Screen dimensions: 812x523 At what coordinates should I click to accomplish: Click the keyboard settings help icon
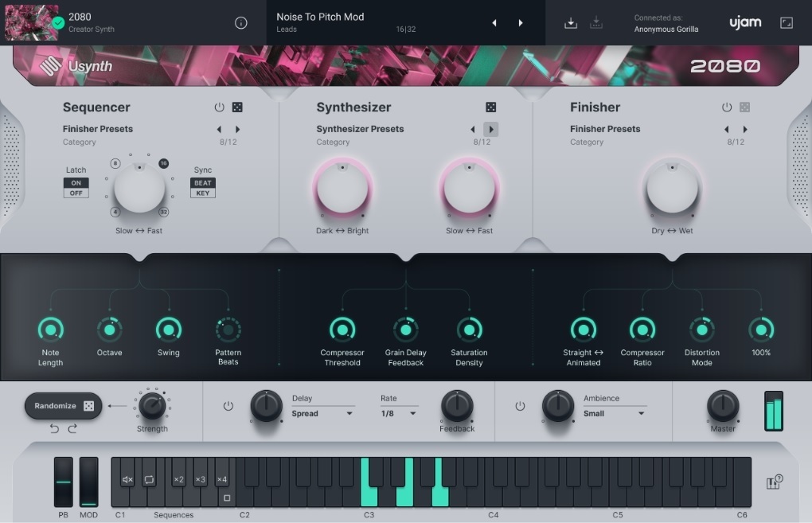point(773,482)
